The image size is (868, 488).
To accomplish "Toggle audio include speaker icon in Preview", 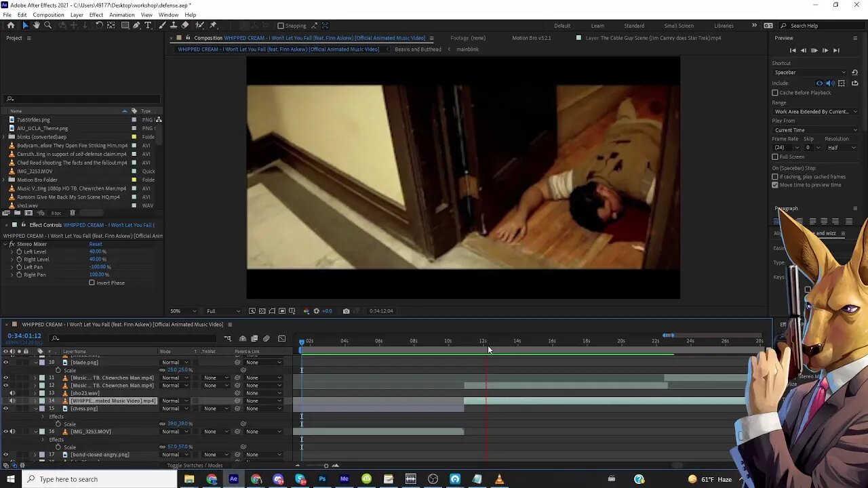I will click(830, 83).
